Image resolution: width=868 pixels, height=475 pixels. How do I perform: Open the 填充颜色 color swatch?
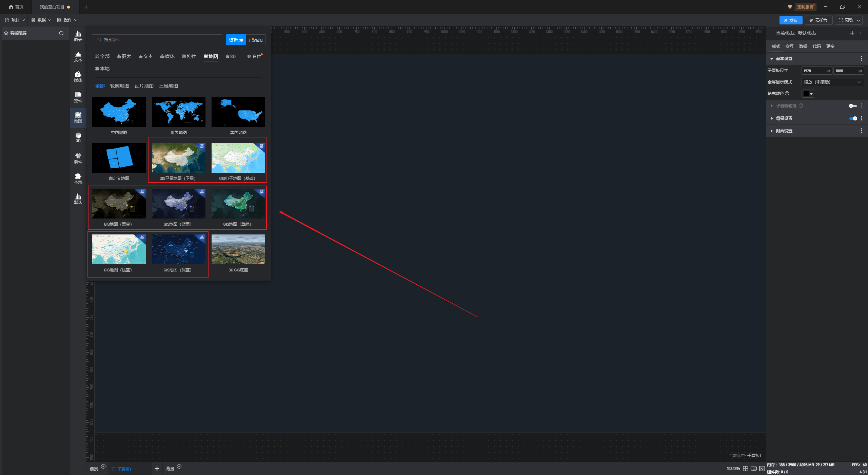[x=808, y=94]
